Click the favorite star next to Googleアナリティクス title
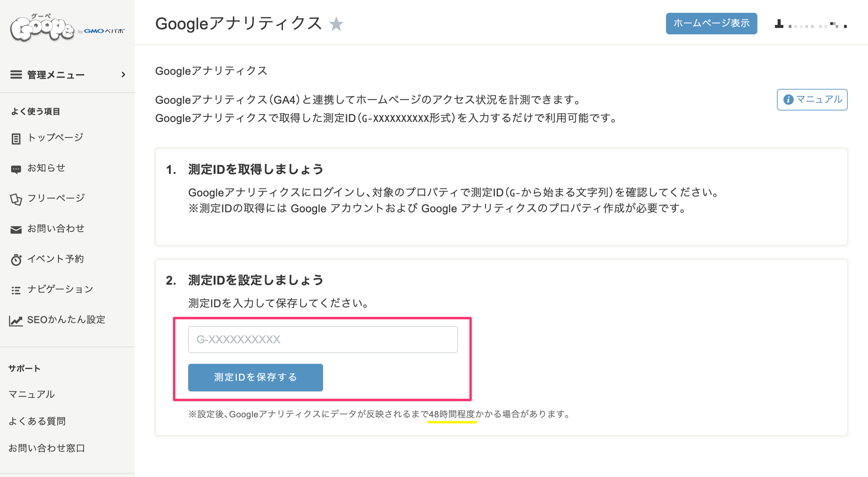Screen dimensions: 868x477 click(x=336, y=24)
